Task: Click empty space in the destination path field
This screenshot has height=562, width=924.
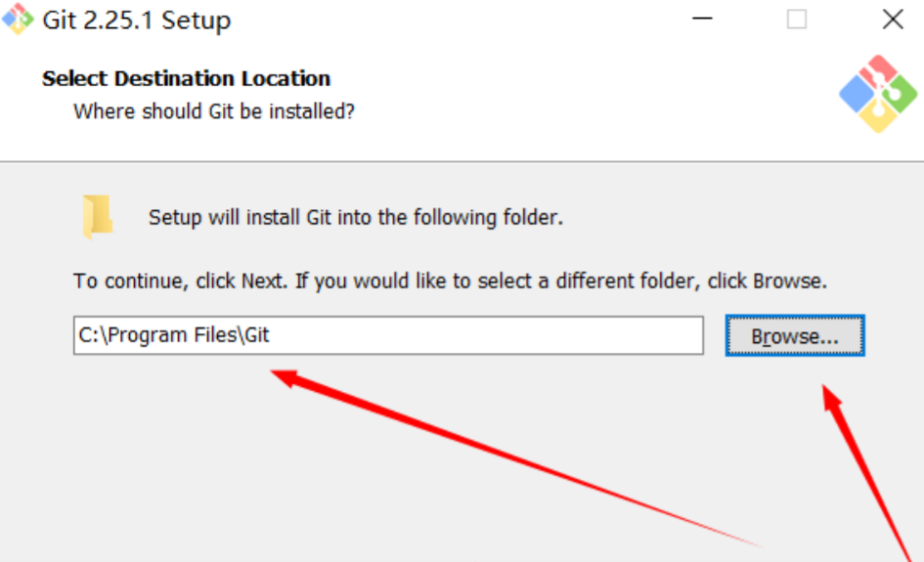Action: [x=489, y=335]
